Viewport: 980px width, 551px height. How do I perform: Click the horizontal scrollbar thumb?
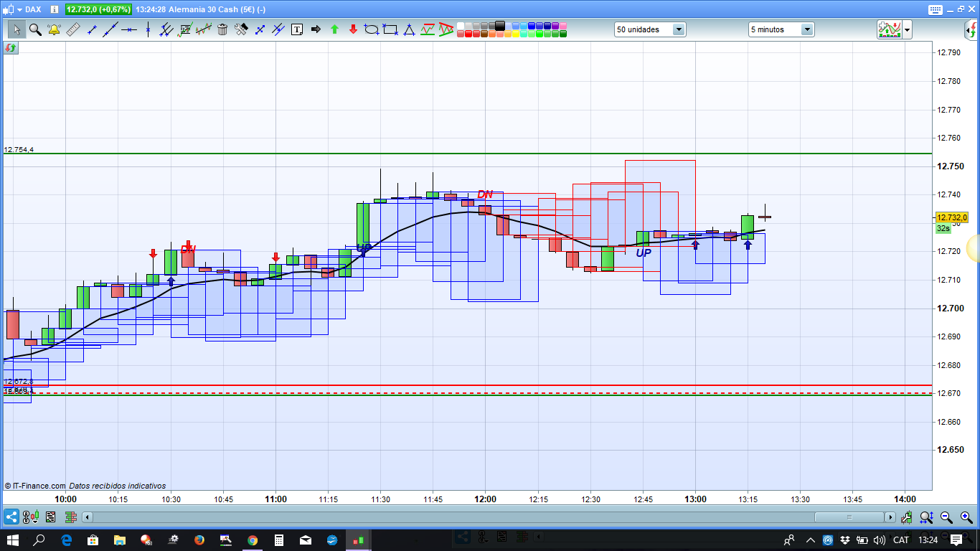849,517
